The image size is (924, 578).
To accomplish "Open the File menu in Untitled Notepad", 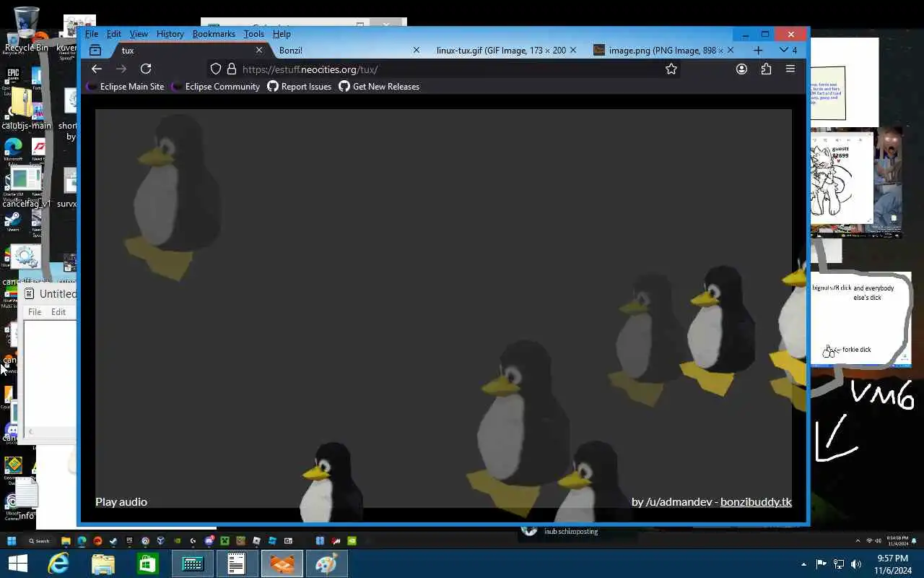I will (x=35, y=312).
